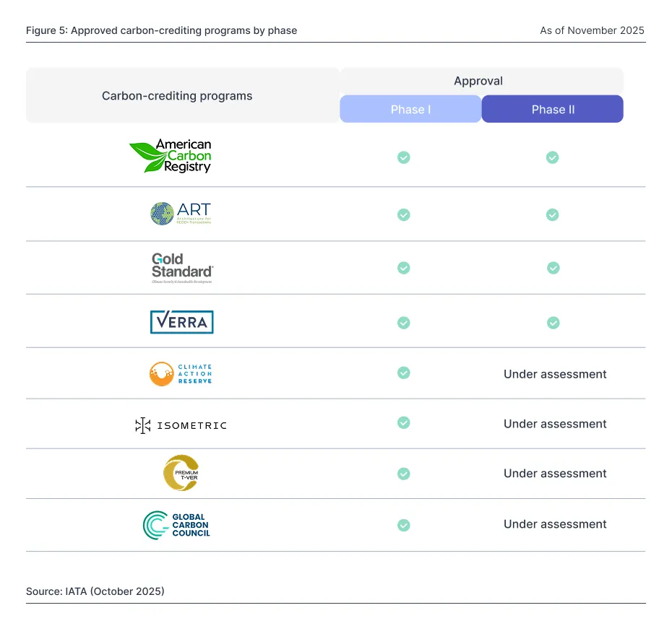Click Isometric's Under assessment text

[555, 424]
